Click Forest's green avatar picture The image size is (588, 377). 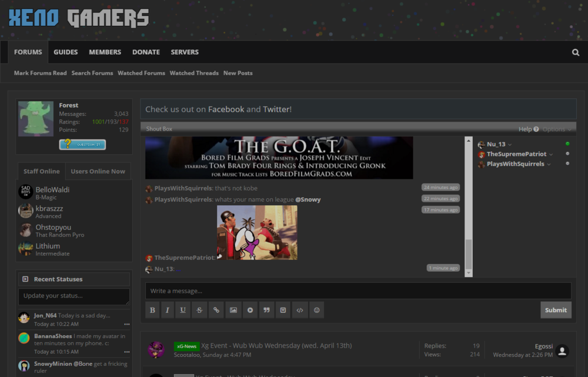(x=36, y=119)
